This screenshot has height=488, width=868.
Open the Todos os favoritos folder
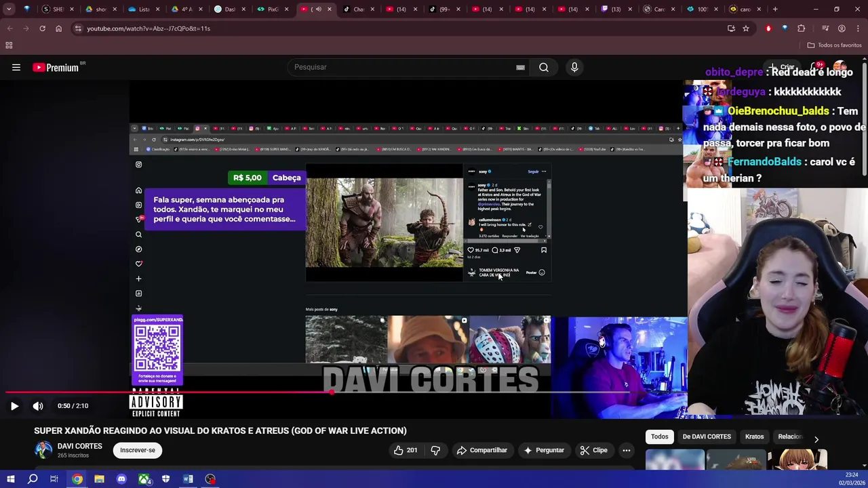coord(835,45)
